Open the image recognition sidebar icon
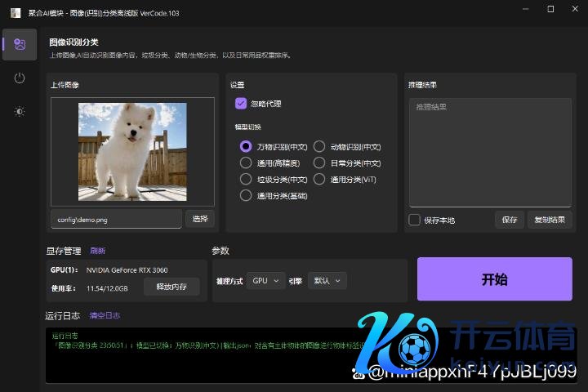588x392 pixels. coord(20,45)
